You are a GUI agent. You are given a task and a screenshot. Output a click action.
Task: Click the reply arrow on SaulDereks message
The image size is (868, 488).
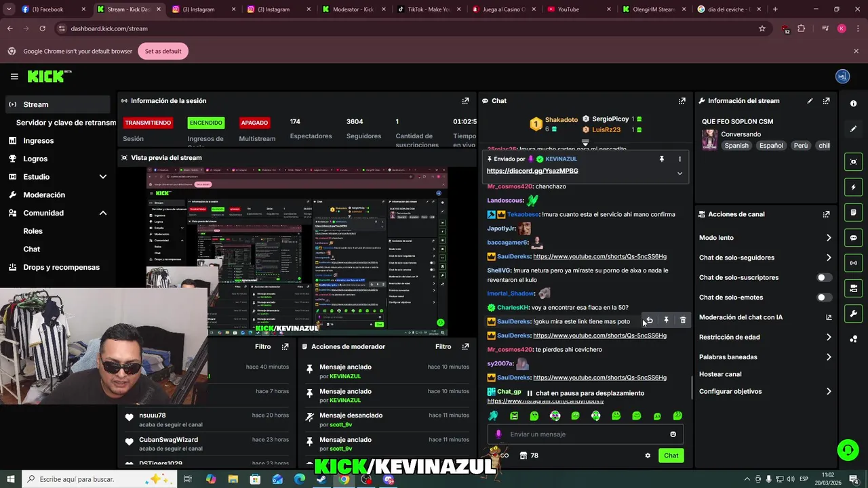point(649,321)
